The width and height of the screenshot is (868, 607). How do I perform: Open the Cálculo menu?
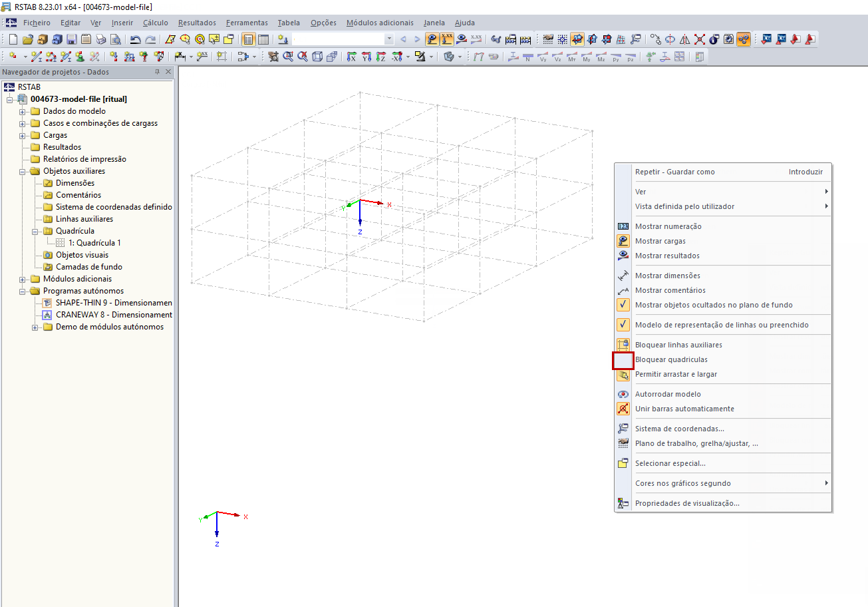(156, 23)
